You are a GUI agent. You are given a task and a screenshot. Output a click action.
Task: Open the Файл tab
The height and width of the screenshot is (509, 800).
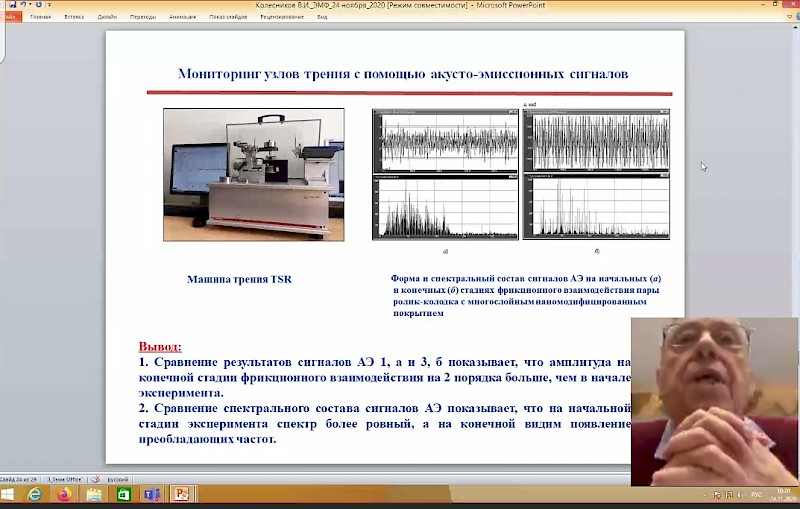coord(9,17)
